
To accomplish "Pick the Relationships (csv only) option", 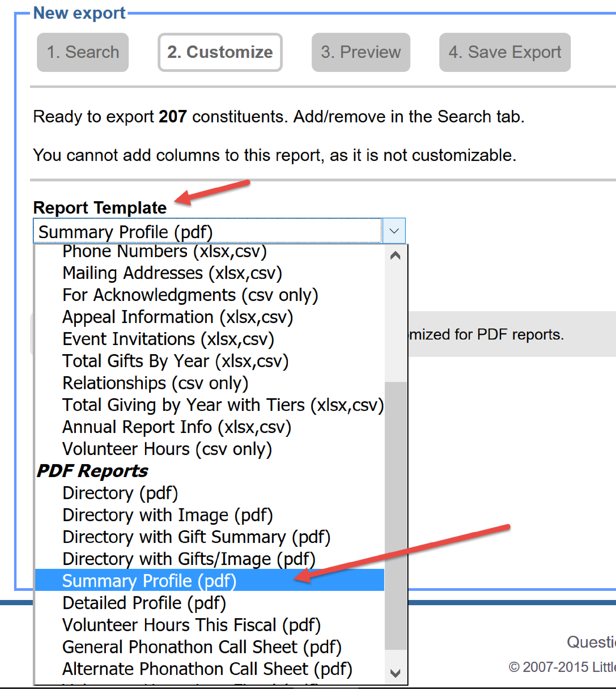I will (x=155, y=383).
